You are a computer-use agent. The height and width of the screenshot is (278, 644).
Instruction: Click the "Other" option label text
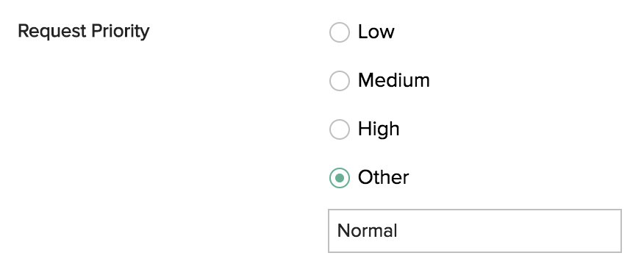point(383,177)
